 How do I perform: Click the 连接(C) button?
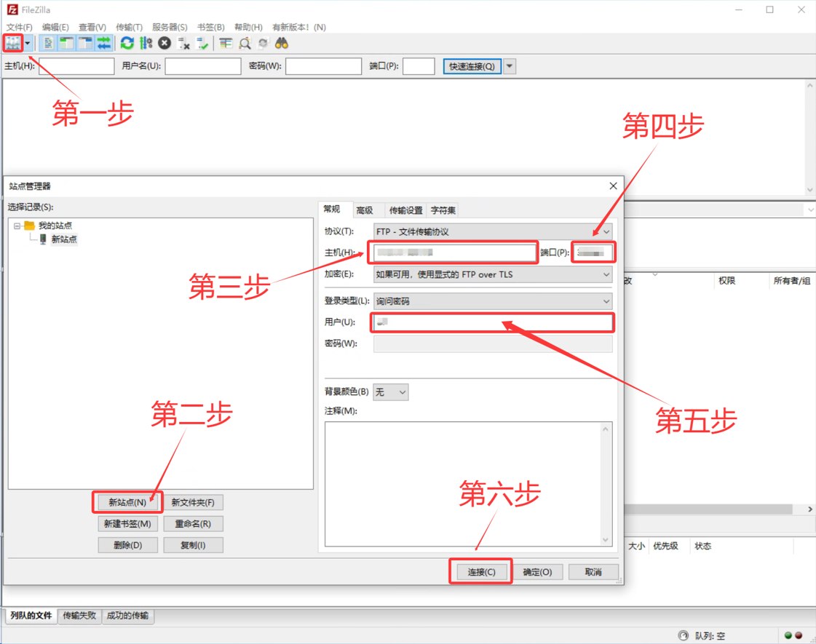pyautogui.click(x=481, y=572)
